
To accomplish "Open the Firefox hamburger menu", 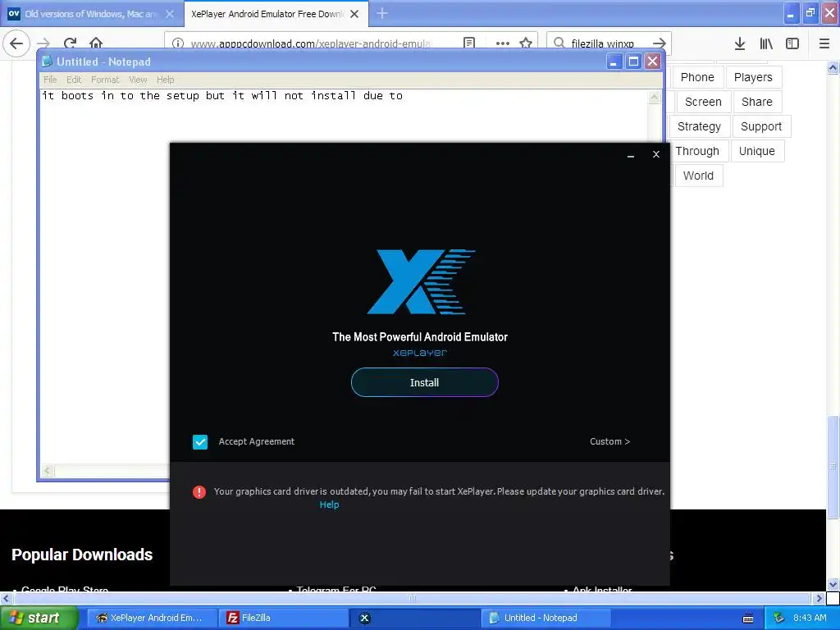I will point(824,43).
